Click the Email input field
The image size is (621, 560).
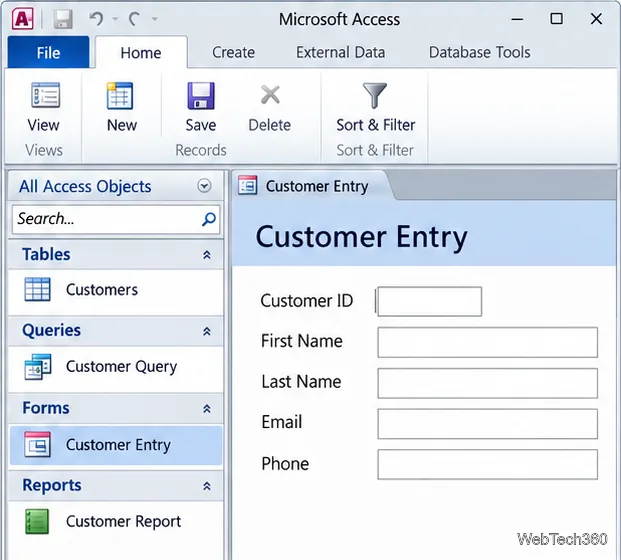[488, 424]
